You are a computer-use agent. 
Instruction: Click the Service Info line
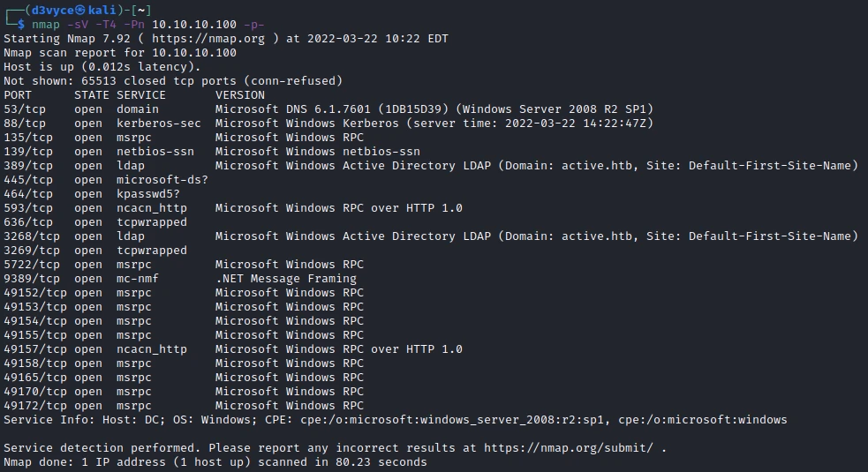(395, 420)
